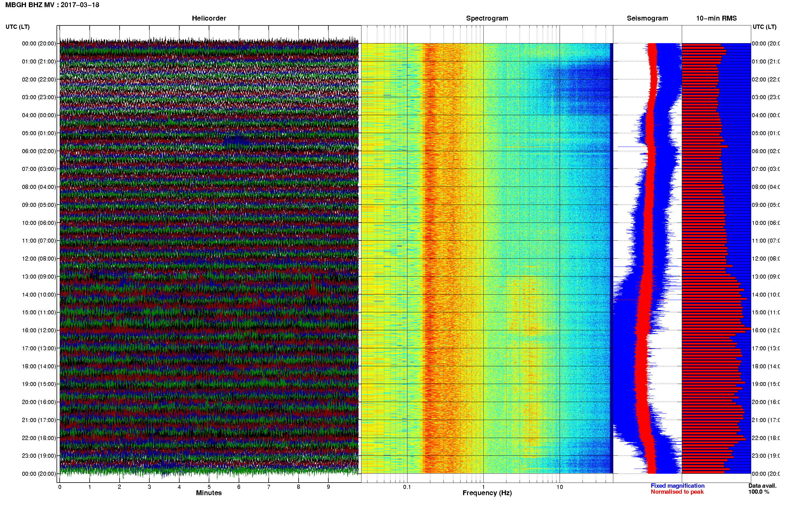Click the left time label '00:00 (20:00)' at top
This screenshot has width=812, height=508.
click(39, 43)
